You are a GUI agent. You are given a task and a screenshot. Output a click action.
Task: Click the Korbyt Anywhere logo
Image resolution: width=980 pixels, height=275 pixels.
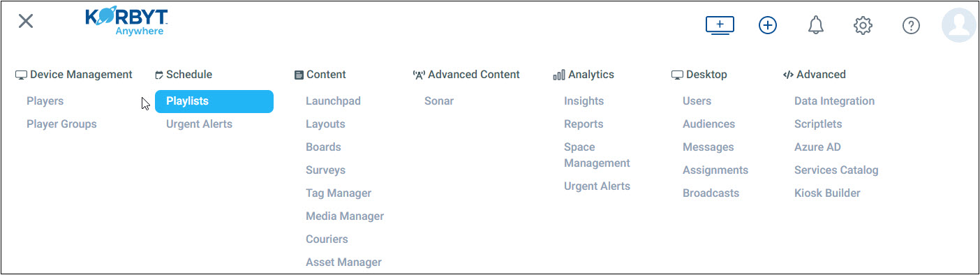[126, 22]
